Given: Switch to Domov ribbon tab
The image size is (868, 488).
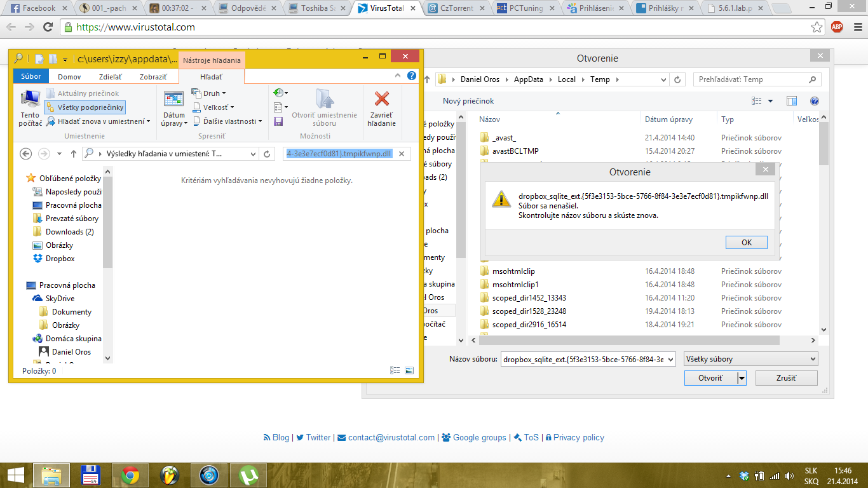Looking at the screenshot, I should click(x=69, y=76).
